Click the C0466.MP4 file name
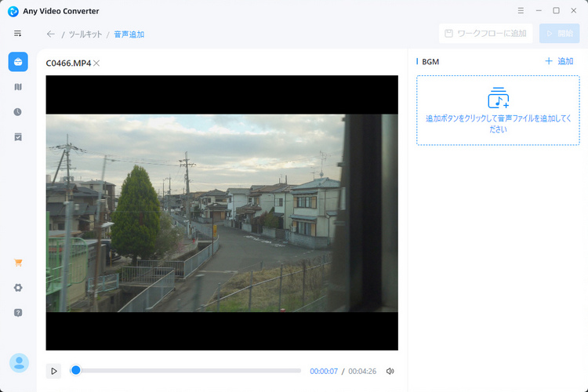 click(x=68, y=63)
